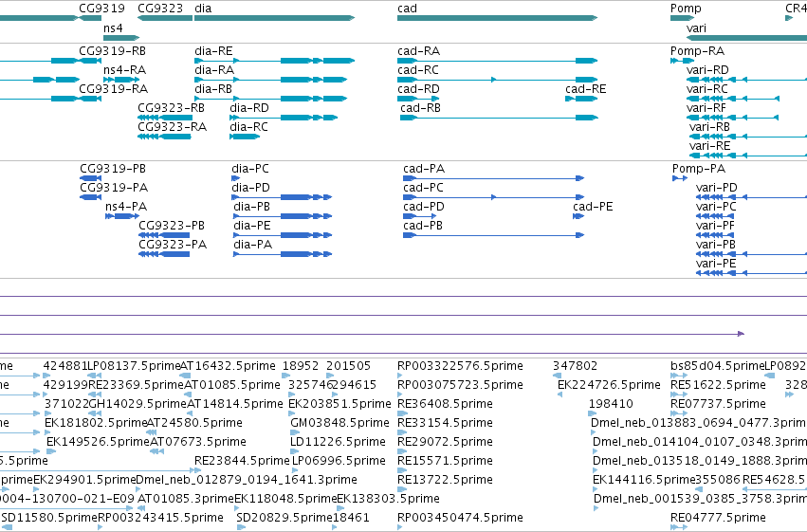
Task: Click the vari gene bar
Action: click(x=747, y=38)
